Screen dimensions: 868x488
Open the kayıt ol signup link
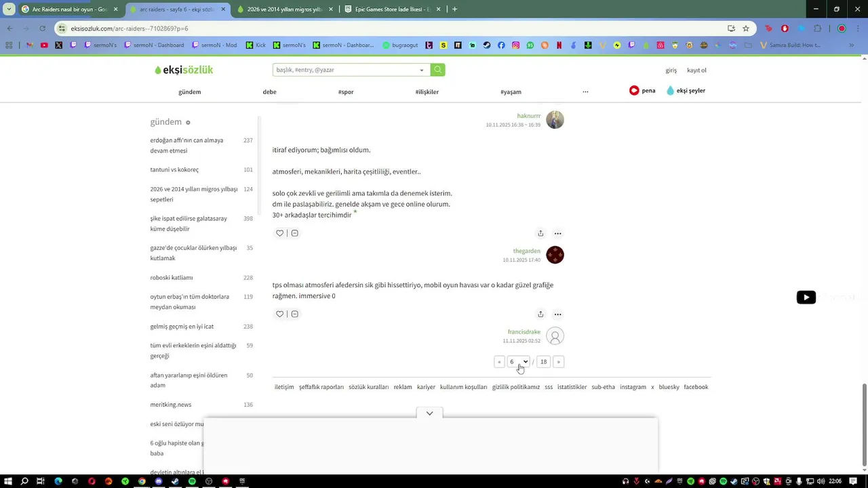[696, 70]
